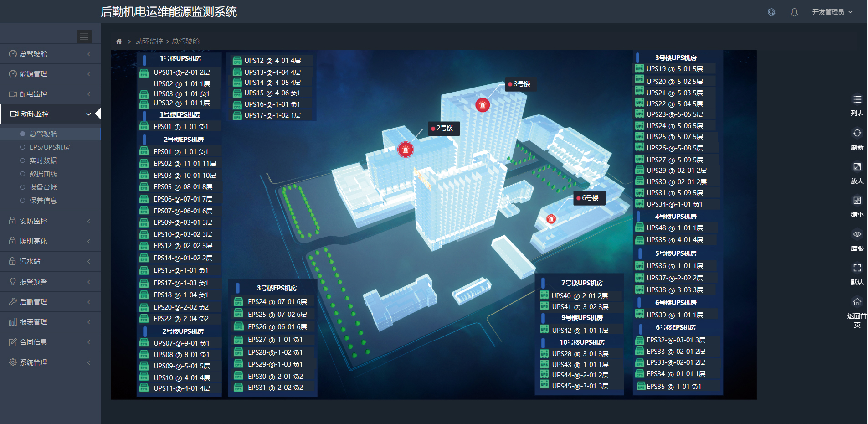Click the 6号楼 building label
This screenshot has height=424, width=868.
(x=590, y=198)
